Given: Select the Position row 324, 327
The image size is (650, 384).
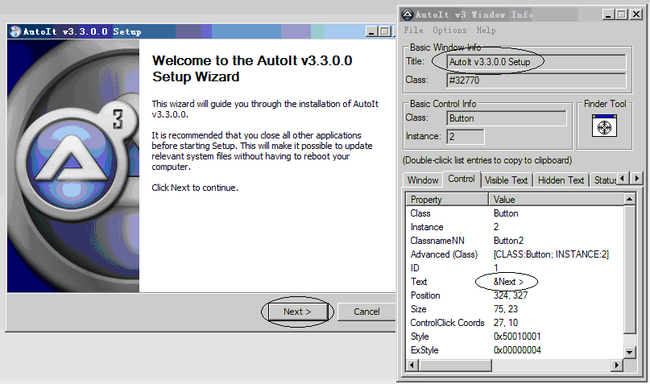Looking at the screenshot, I should (x=515, y=296).
